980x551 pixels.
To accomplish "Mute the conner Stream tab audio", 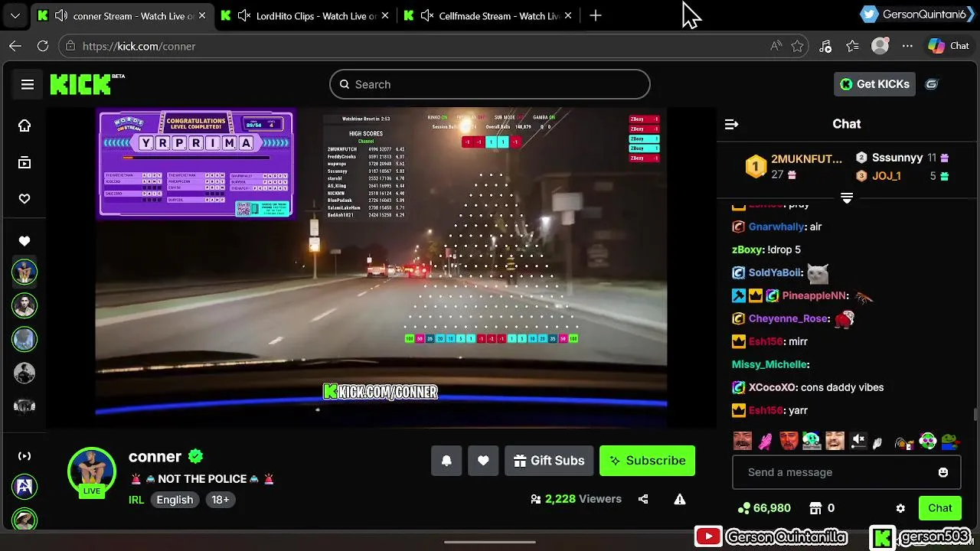I will [x=60, y=15].
